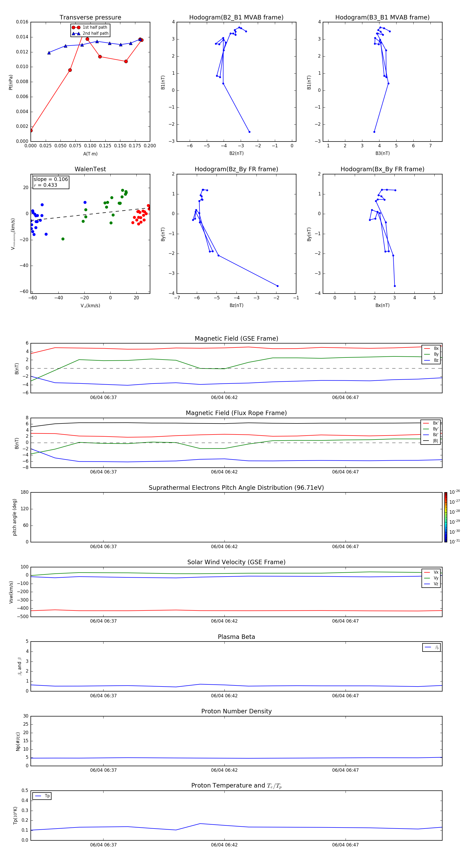Click the 0.016 tick on Transverse pressure

point(22,22)
